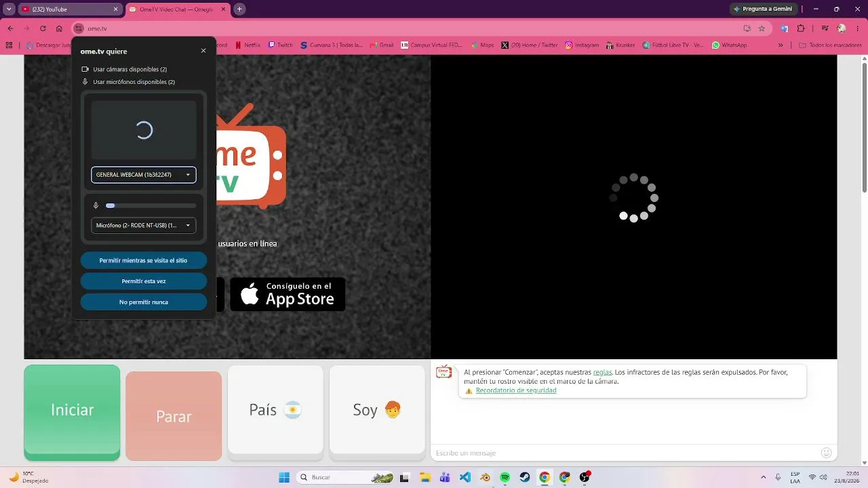868x488 pixels.
Task: Open the ESP LAA language indicator
Action: point(795,477)
